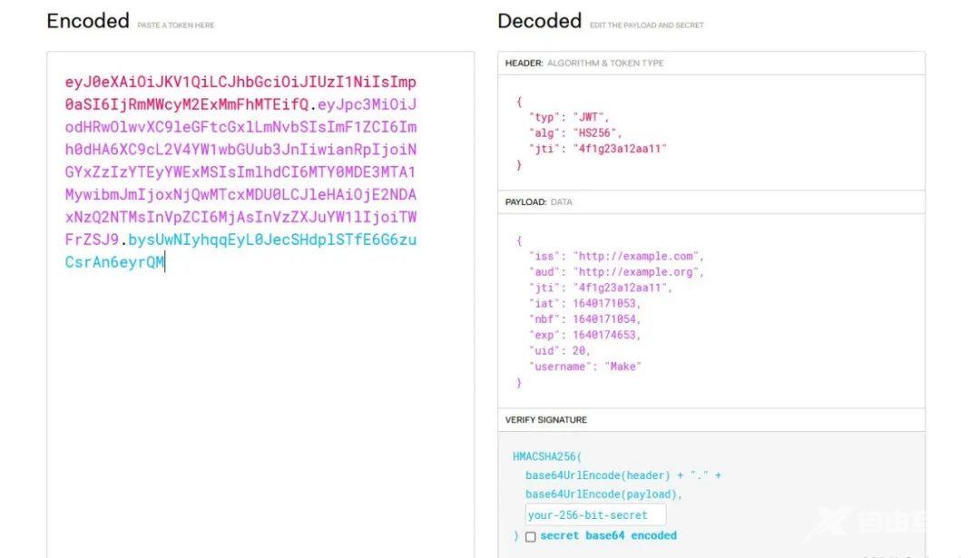
Task: Check the secret base64 encoded checkbox
Action: click(531, 536)
